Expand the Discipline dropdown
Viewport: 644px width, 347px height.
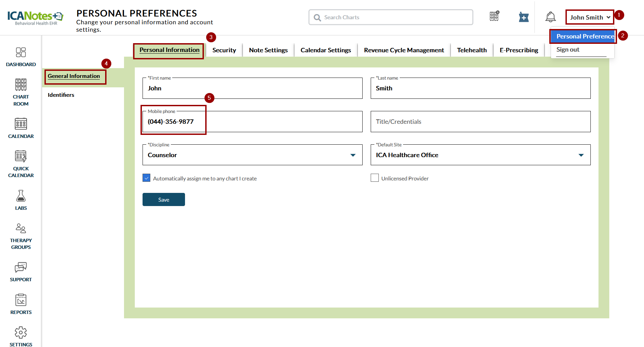tap(353, 155)
